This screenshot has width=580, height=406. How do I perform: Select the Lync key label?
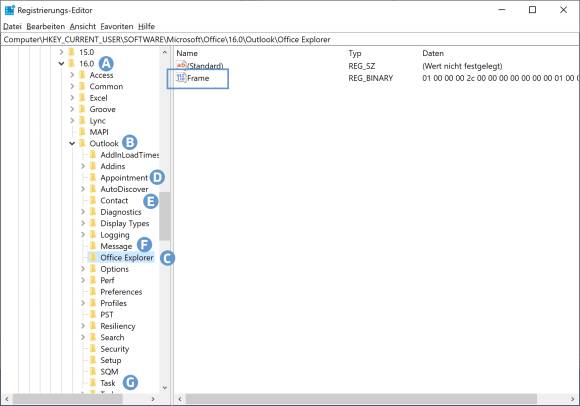click(x=98, y=121)
